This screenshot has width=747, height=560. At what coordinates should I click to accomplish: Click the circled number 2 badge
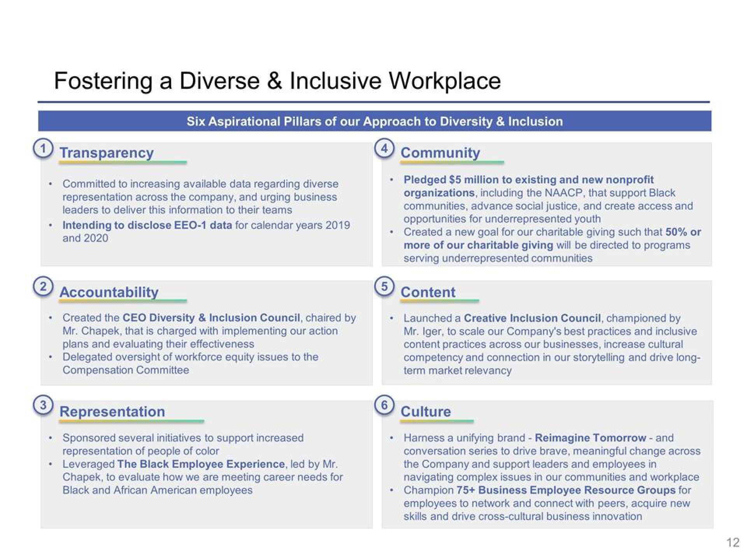pyautogui.click(x=43, y=287)
